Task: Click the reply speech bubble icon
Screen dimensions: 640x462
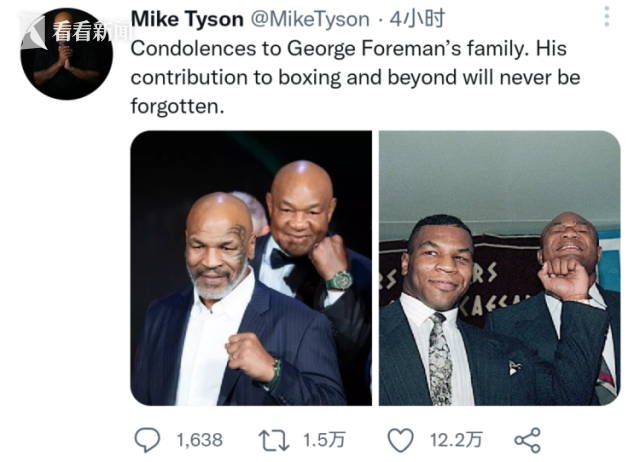Action: pos(147,439)
